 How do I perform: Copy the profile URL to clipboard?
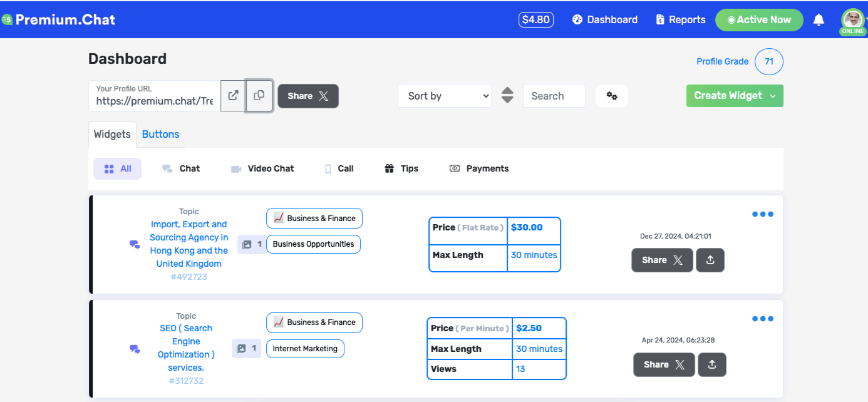(259, 96)
